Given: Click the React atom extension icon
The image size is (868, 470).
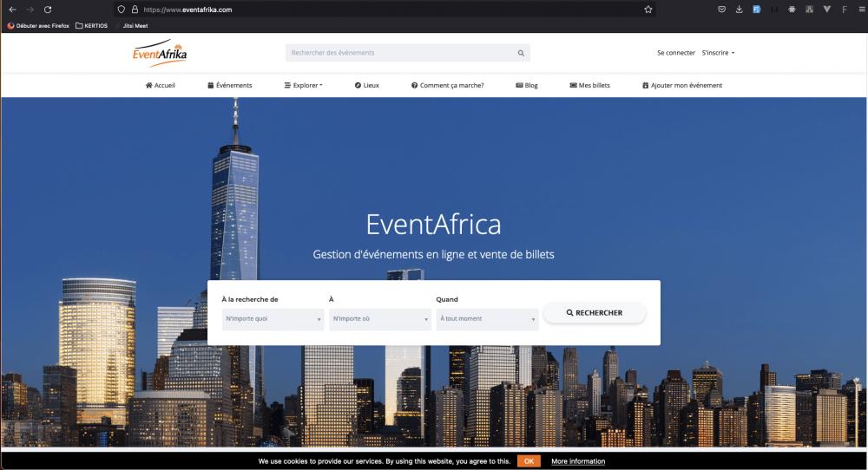Looking at the screenshot, I should pyautogui.click(x=792, y=10).
